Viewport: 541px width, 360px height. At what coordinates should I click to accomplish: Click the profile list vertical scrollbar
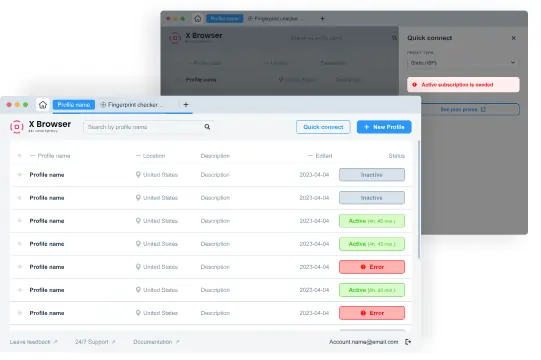click(419, 199)
